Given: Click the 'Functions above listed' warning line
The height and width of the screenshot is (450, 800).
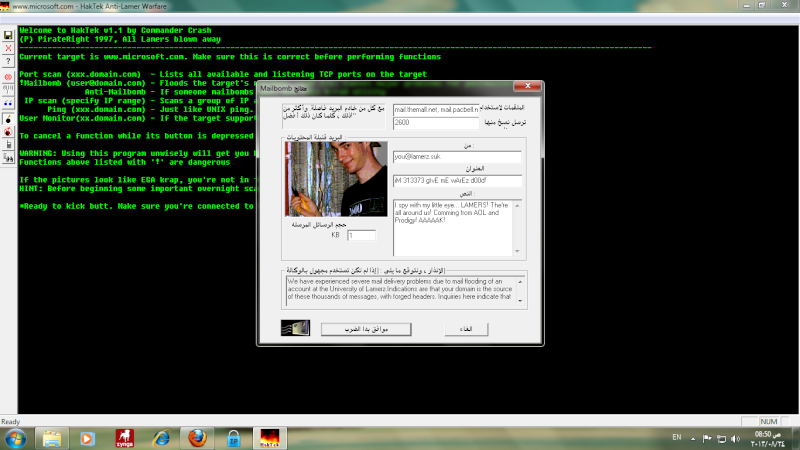Looking at the screenshot, I should click(124, 162).
